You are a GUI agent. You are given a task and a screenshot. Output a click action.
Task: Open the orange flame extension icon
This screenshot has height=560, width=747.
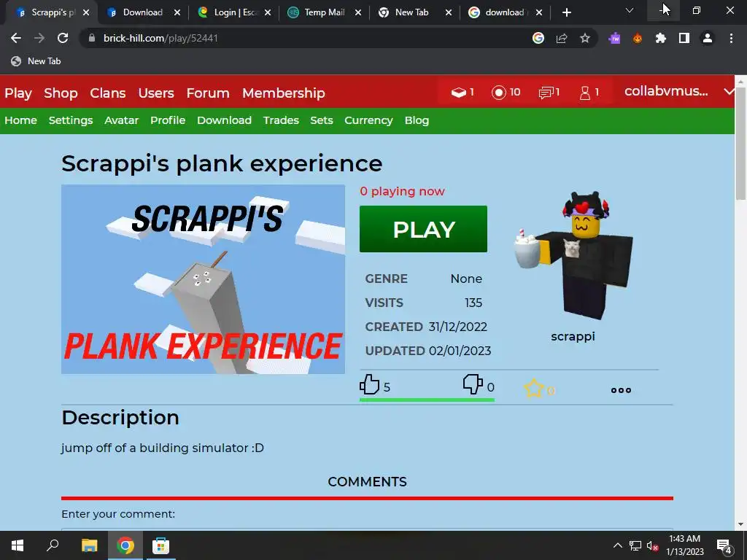tap(638, 38)
